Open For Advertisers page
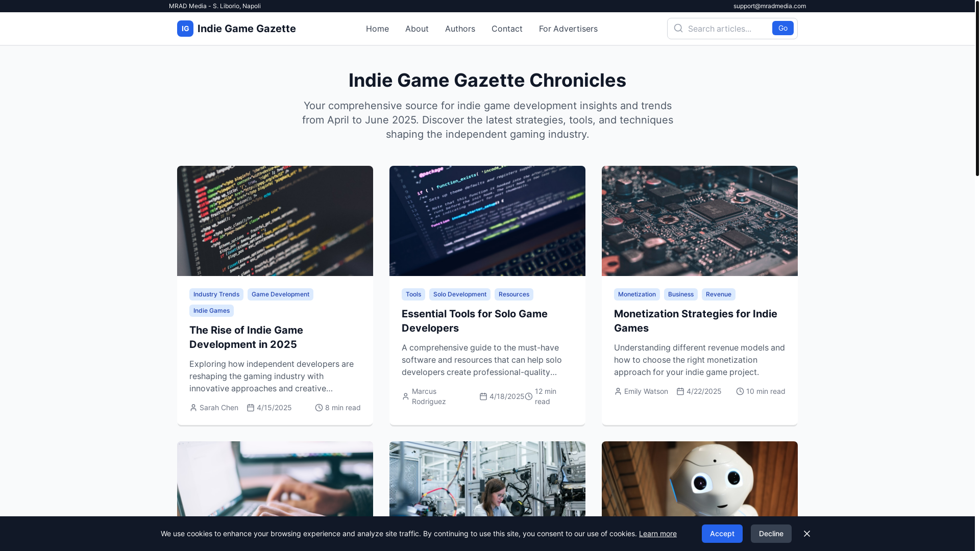This screenshot has height=551, width=980. pos(568,29)
